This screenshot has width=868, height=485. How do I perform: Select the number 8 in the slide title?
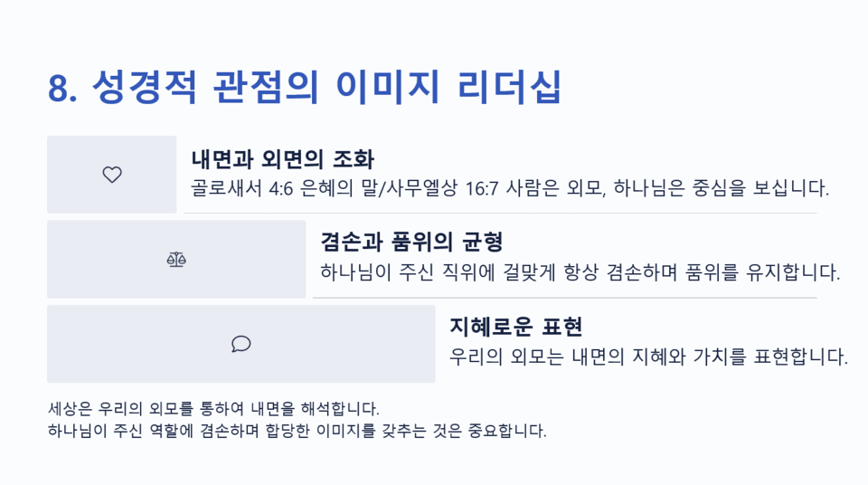pos(59,89)
